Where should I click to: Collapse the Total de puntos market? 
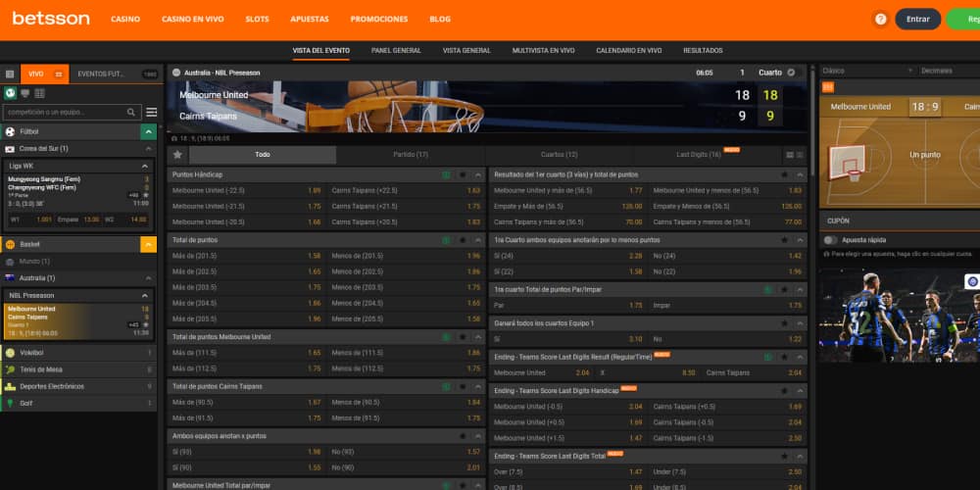point(477,239)
